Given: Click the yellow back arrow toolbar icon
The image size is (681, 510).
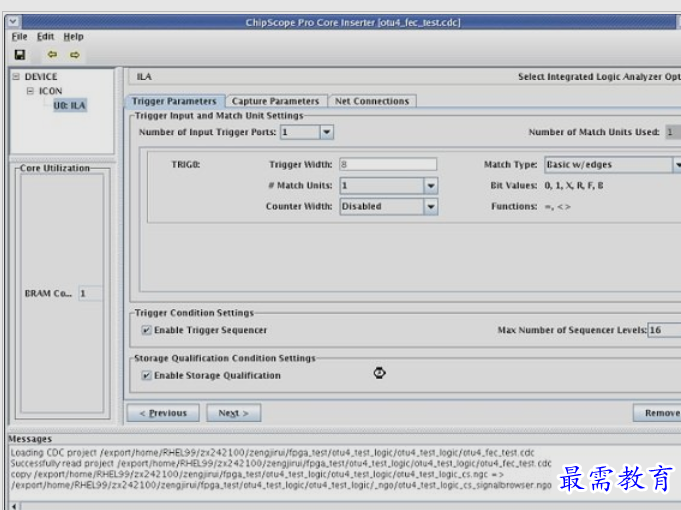Looking at the screenshot, I should [53, 55].
